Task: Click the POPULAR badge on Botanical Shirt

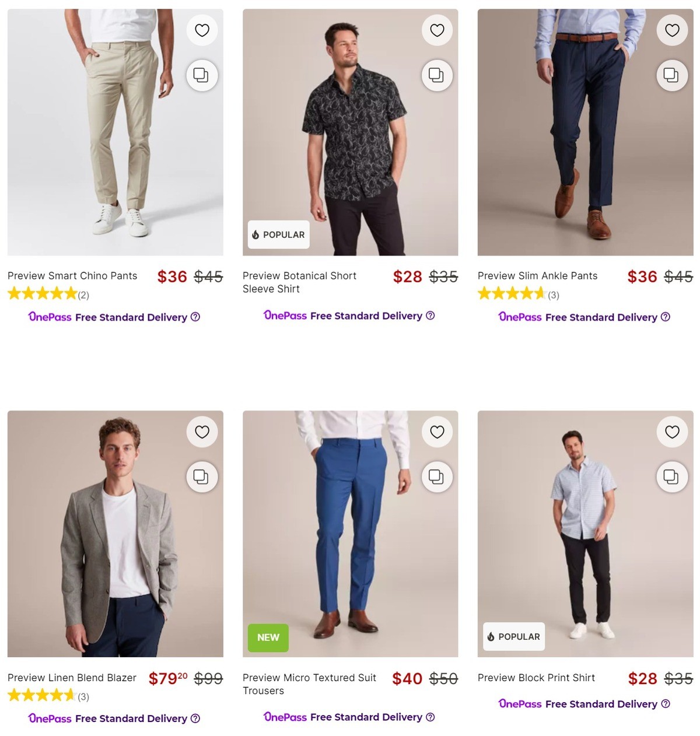Action: pos(278,234)
